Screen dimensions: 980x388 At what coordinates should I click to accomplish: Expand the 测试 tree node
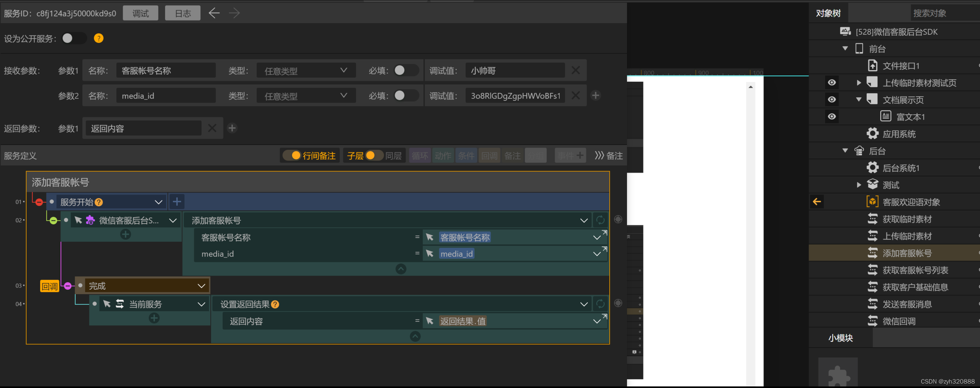(859, 185)
